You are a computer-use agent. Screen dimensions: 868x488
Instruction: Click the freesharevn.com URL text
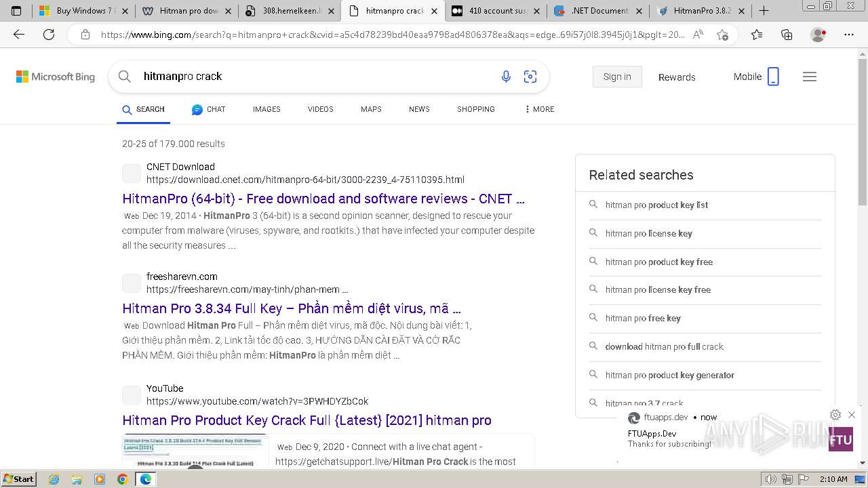(248, 289)
